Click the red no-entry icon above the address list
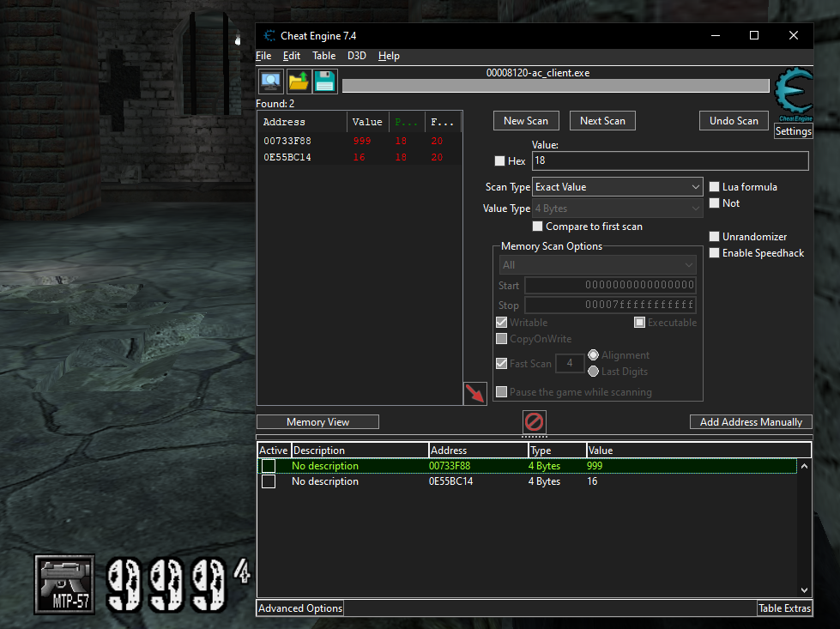This screenshot has width=840, height=629. tap(534, 422)
